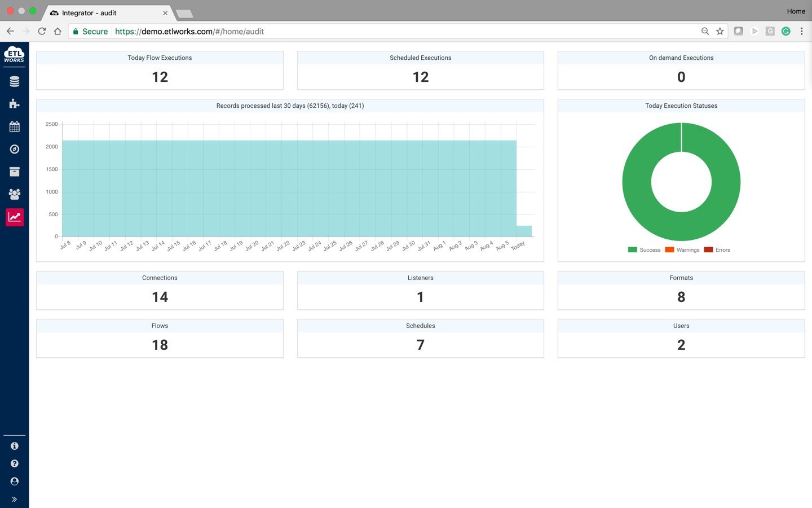Toggle the Success legend item
The height and width of the screenshot is (508, 812).
(644, 249)
